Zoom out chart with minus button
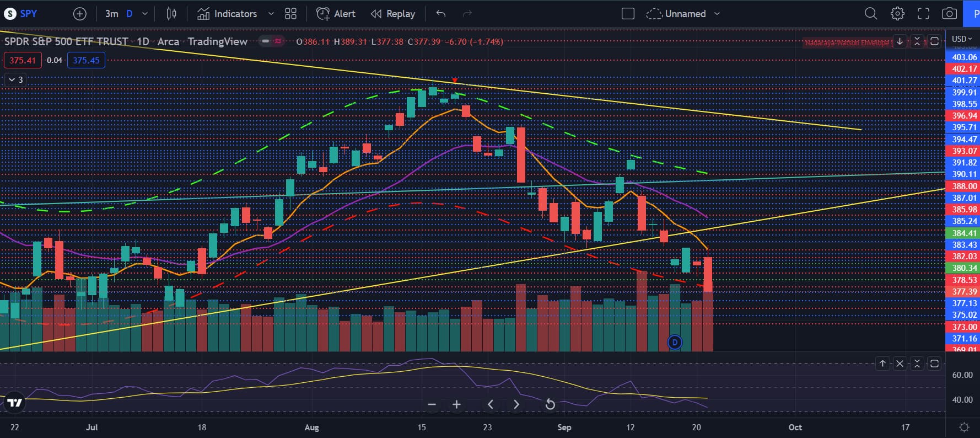The height and width of the screenshot is (438, 980). (x=432, y=404)
